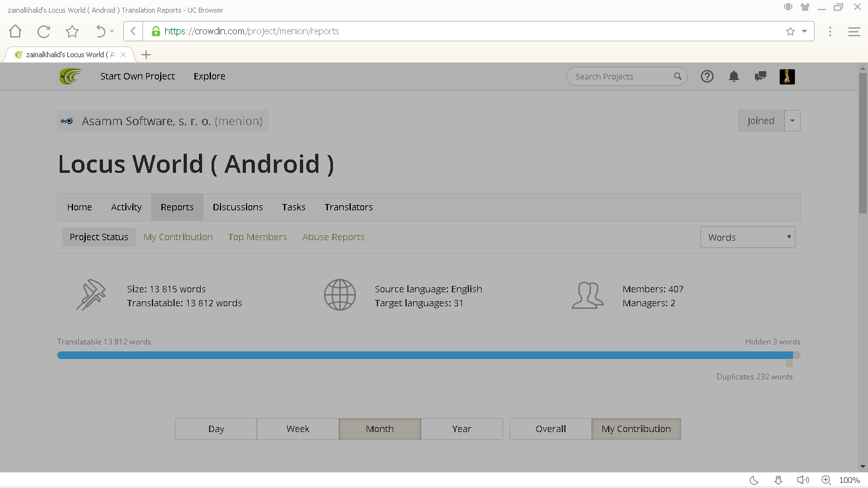Toggle the sound speaker icon
This screenshot has width=868, height=488.
[x=803, y=480]
